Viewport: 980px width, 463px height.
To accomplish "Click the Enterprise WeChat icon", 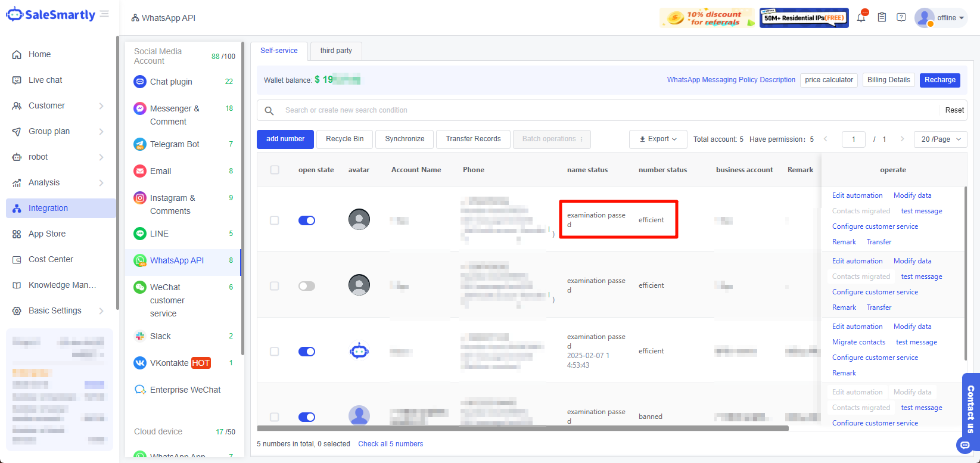I will (x=140, y=390).
